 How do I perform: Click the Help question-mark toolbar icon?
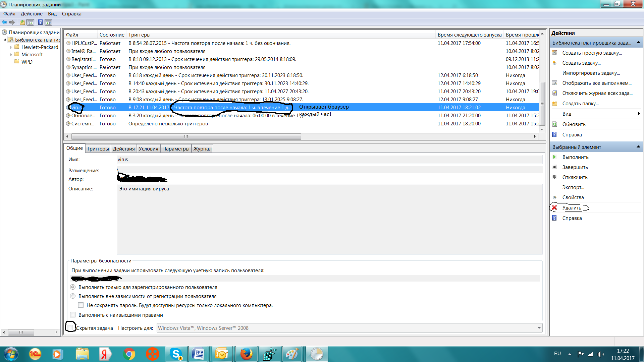pyautogui.click(x=40, y=22)
